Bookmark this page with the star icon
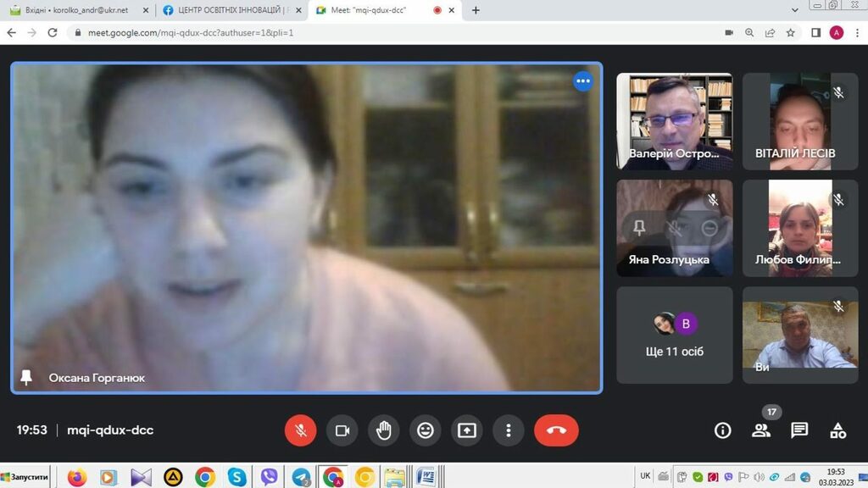This screenshot has height=488, width=868. [790, 33]
